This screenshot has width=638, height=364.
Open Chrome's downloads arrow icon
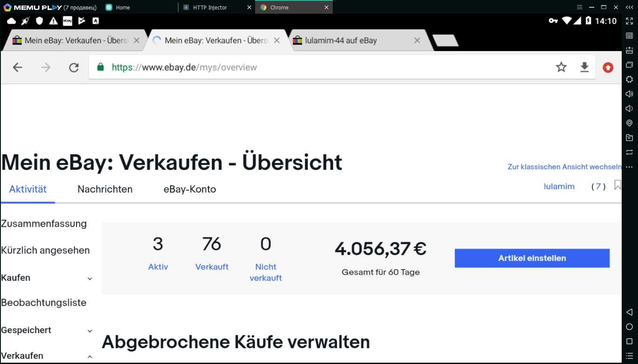[584, 67]
